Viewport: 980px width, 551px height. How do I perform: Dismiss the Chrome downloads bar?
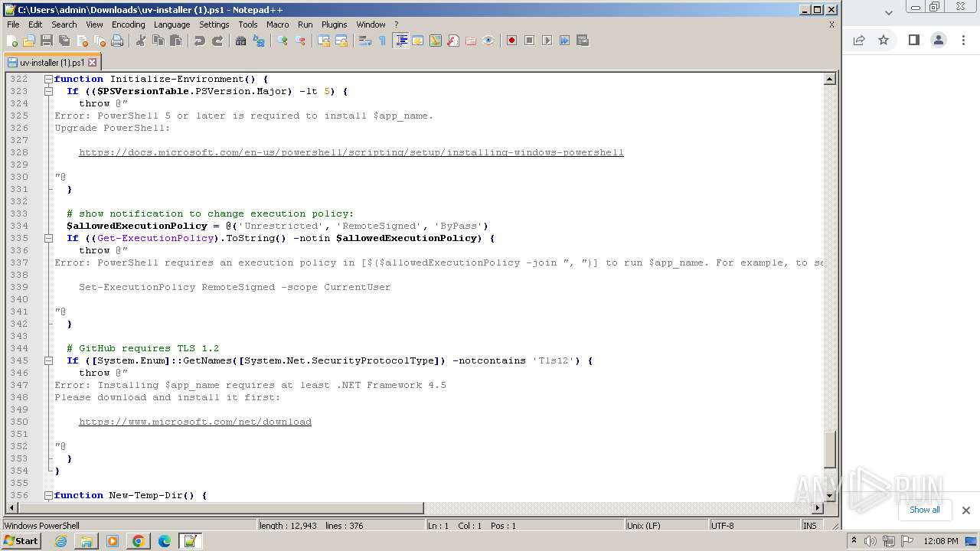coord(966,510)
